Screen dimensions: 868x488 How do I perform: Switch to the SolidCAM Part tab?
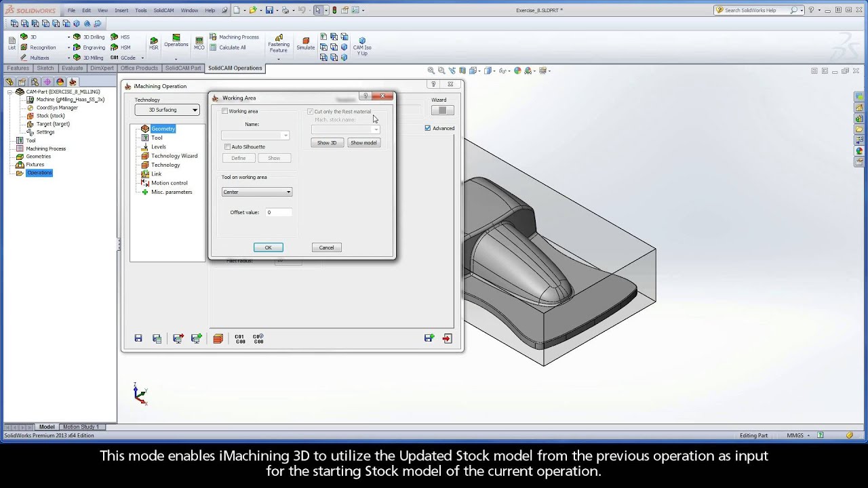click(183, 68)
